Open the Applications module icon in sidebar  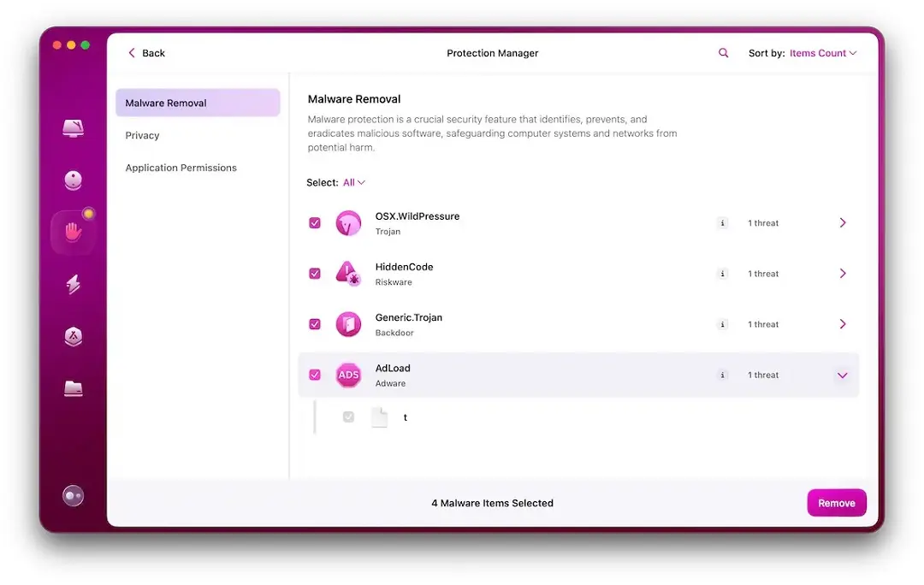(x=73, y=336)
